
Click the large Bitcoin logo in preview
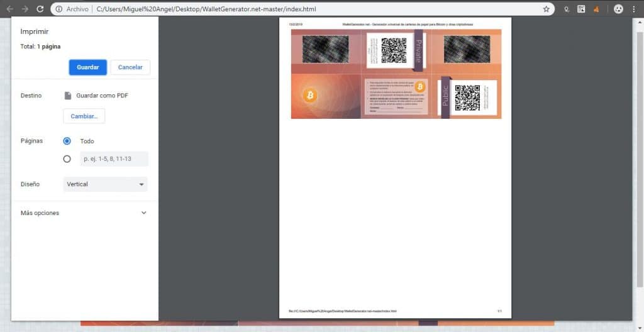pos(310,96)
